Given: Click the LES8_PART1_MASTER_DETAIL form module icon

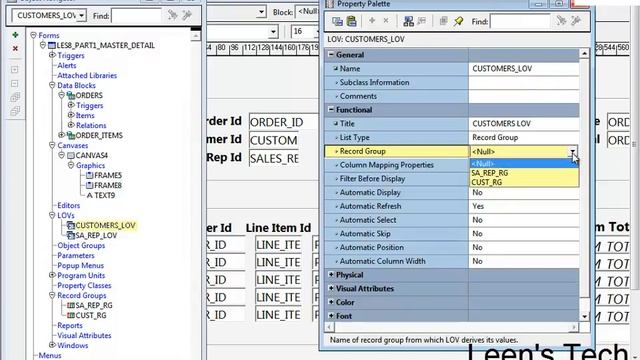Looking at the screenshot, I should point(52,45).
